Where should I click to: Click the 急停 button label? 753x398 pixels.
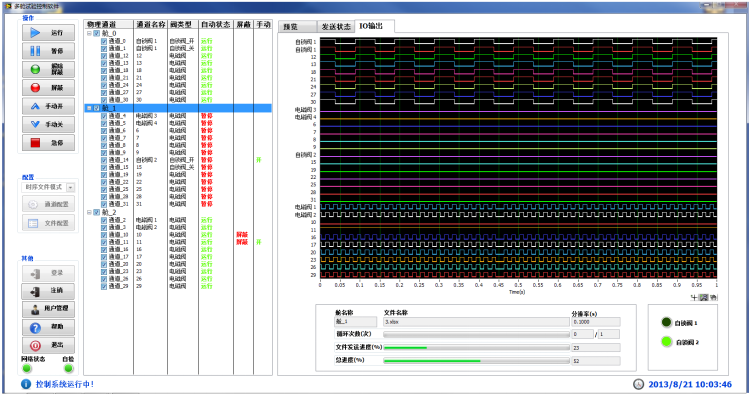click(x=57, y=143)
